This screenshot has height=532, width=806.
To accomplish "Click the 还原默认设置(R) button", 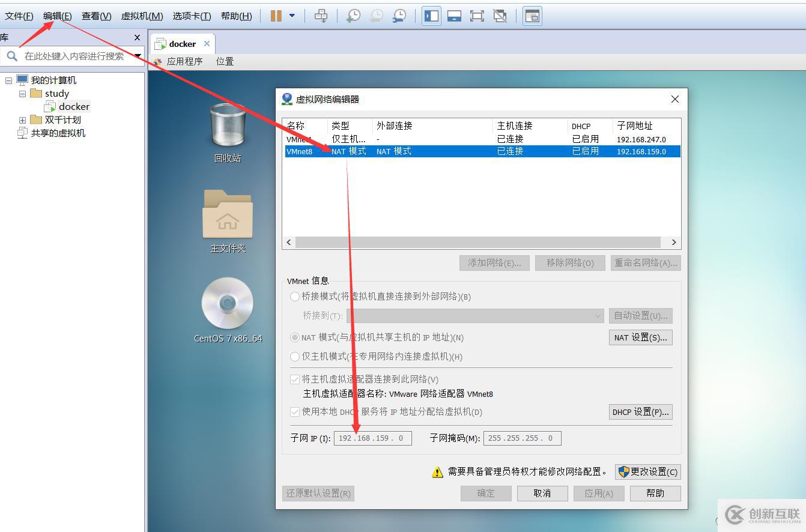I will pos(318,494).
